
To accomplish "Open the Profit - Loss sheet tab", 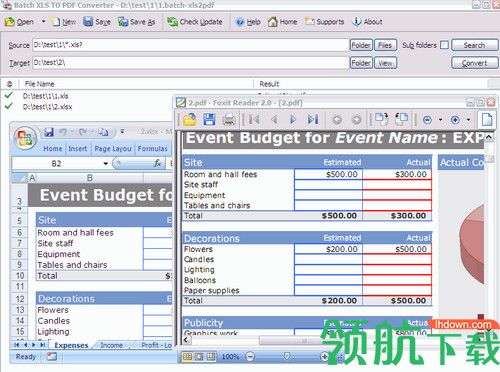I will 156,345.
